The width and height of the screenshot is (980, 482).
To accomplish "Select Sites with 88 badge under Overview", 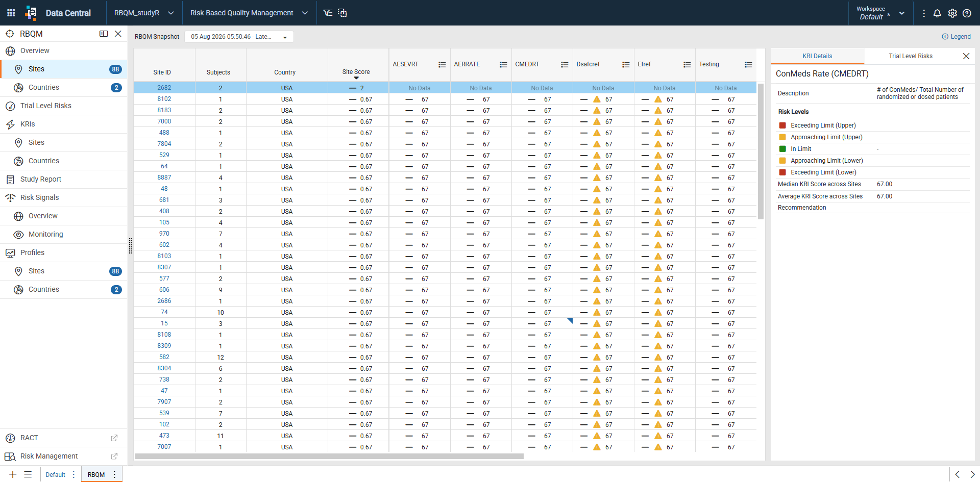I will tap(63, 69).
